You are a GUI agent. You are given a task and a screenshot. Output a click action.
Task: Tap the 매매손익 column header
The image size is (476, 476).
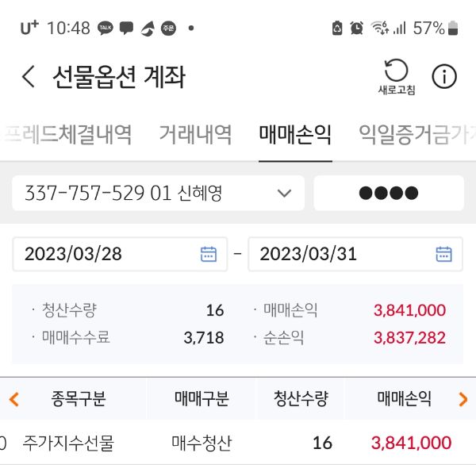click(x=404, y=398)
